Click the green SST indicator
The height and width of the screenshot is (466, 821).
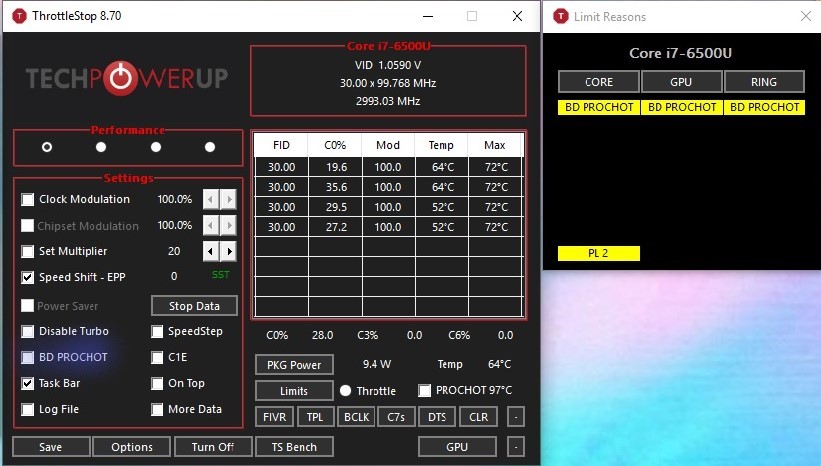[x=220, y=275]
